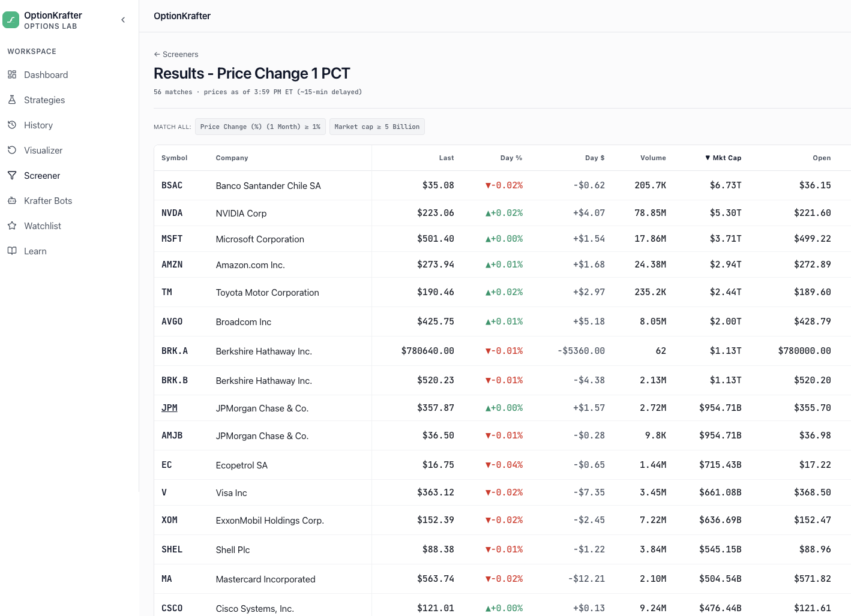Open the BSAC symbol
The width and height of the screenshot is (851, 616).
click(x=172, y=185)
